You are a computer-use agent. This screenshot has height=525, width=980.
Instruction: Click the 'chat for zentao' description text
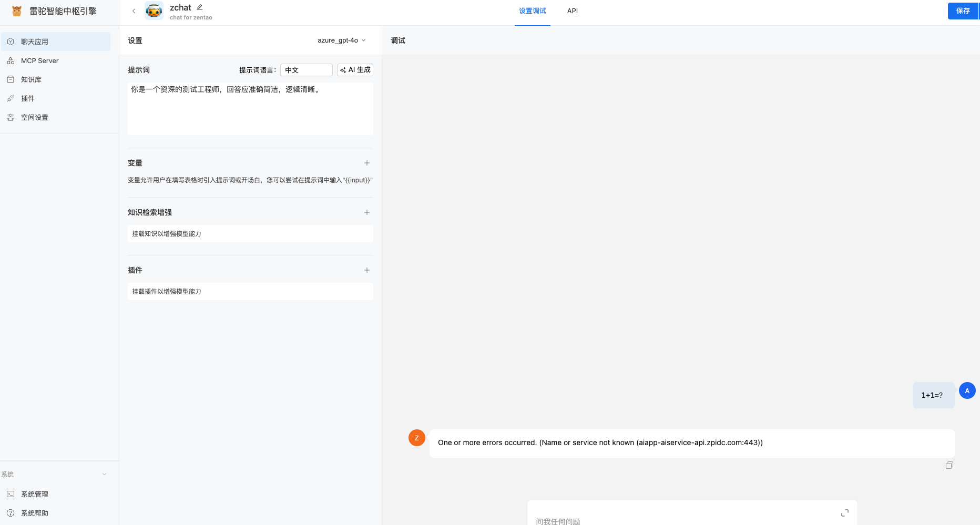(x=191, y=17)
